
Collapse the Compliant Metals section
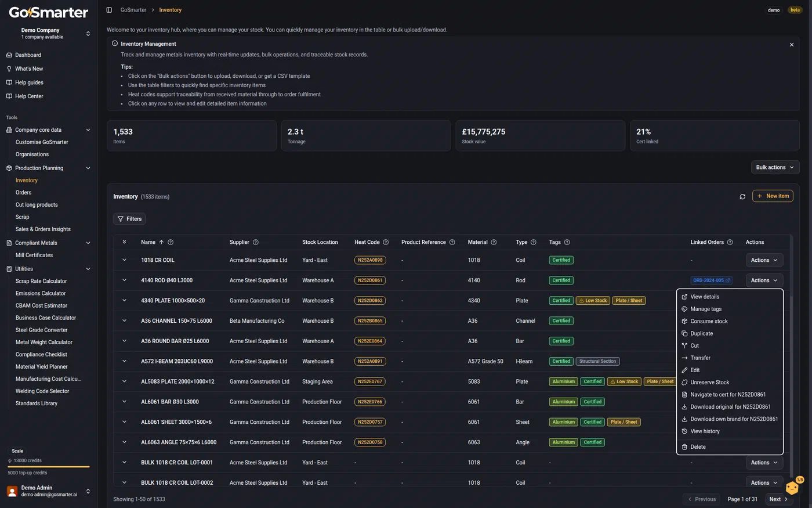click(x=88, y=243)
